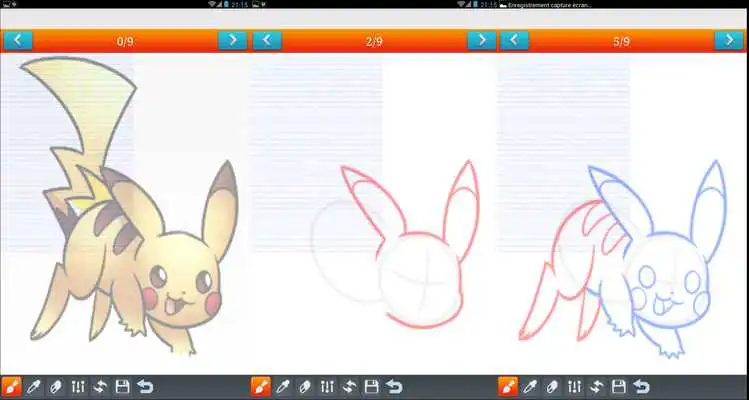
Task: Choose the eraser tool in the 5/9 panel
Action: [552, 387]
